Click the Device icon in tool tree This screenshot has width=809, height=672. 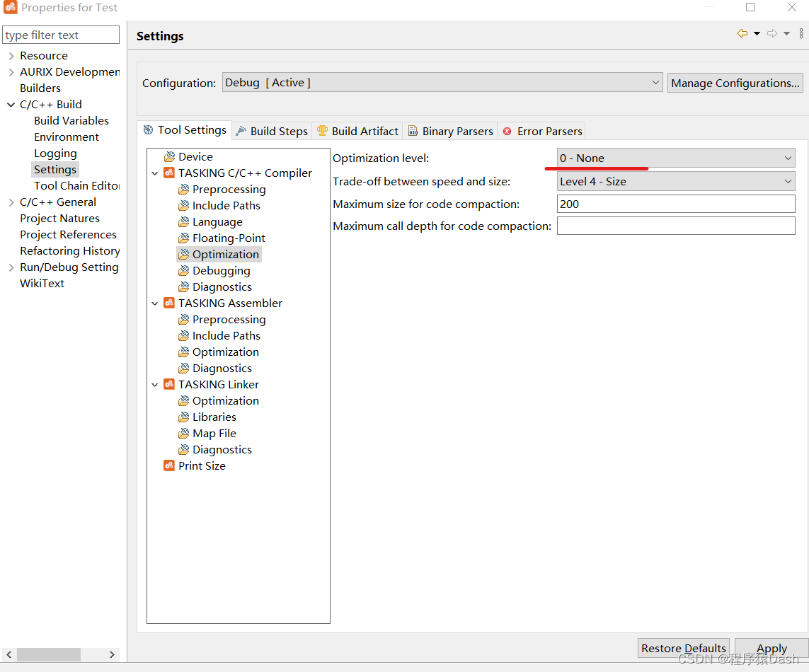pos(169,157)
